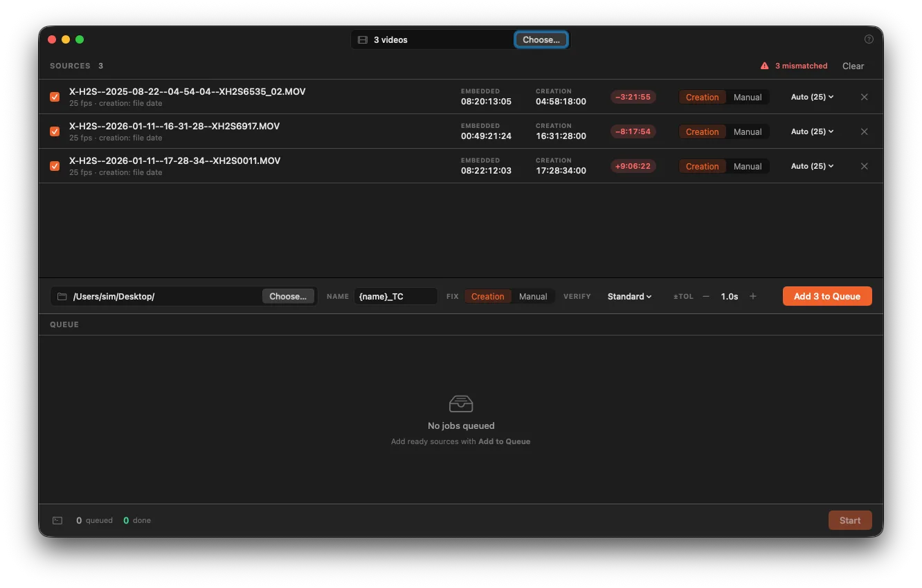Click the 1.0s tolerance value
The image size is (922, 588).
click(730, 296)
